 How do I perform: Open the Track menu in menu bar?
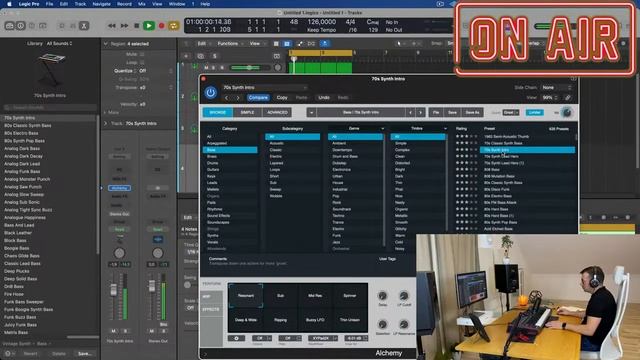click(80, 4)
